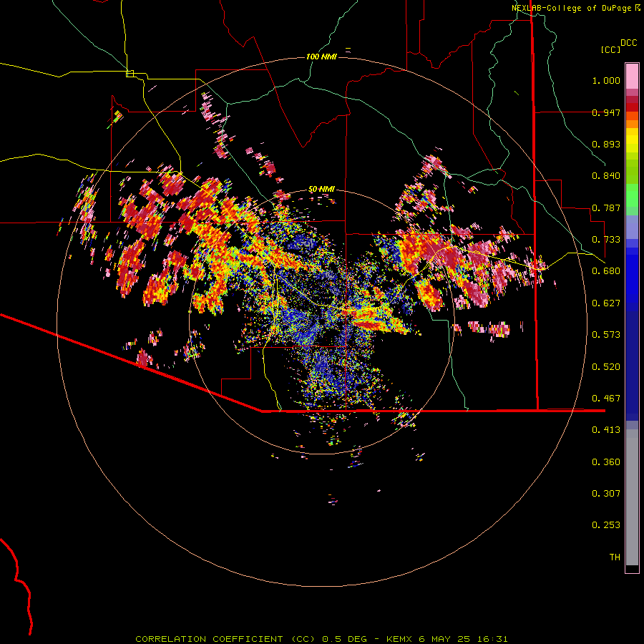
Task: Click the 0.627 color scale value
Action: (606, 303)
